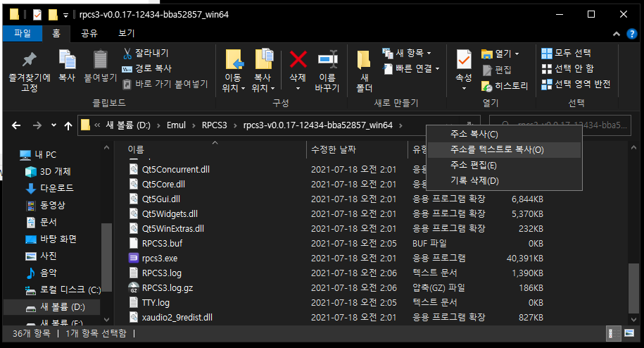Image resolution: width=644 pixels, height=348 pixels.
Task: Choose 주소 복사(C) in context menu
Action: tap(504, 135)
